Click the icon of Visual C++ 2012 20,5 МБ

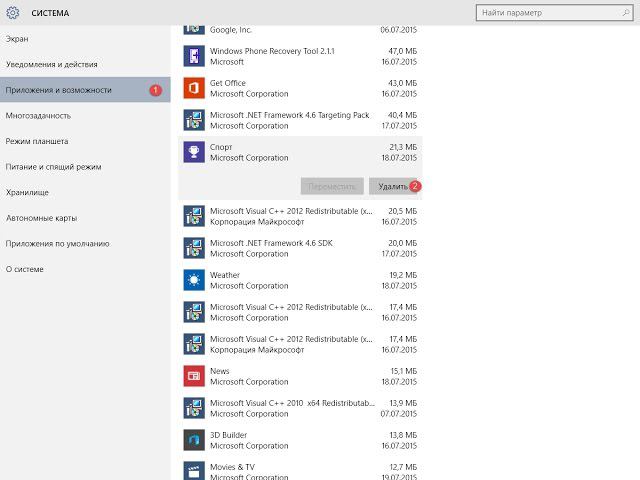[x=194, y=216]
